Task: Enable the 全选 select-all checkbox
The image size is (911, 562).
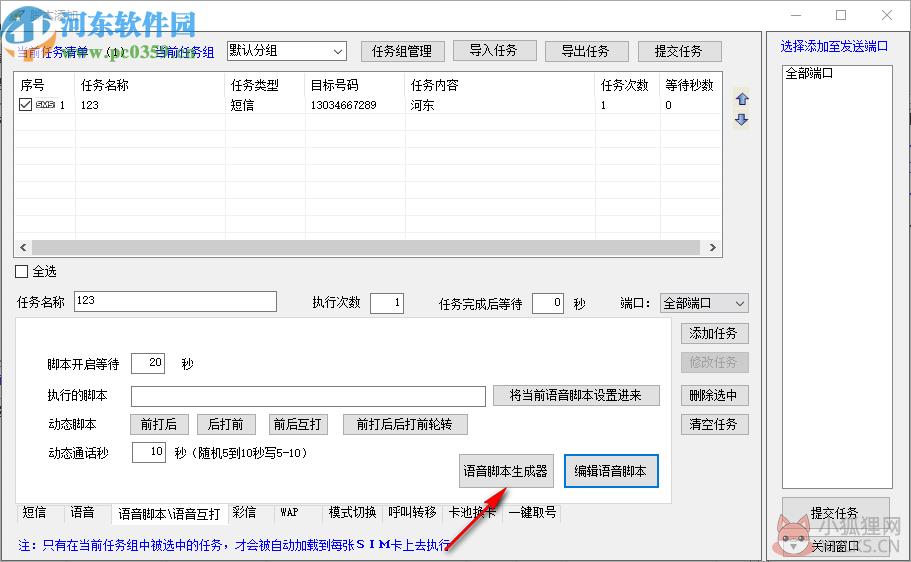Action: tap(21, 271)
